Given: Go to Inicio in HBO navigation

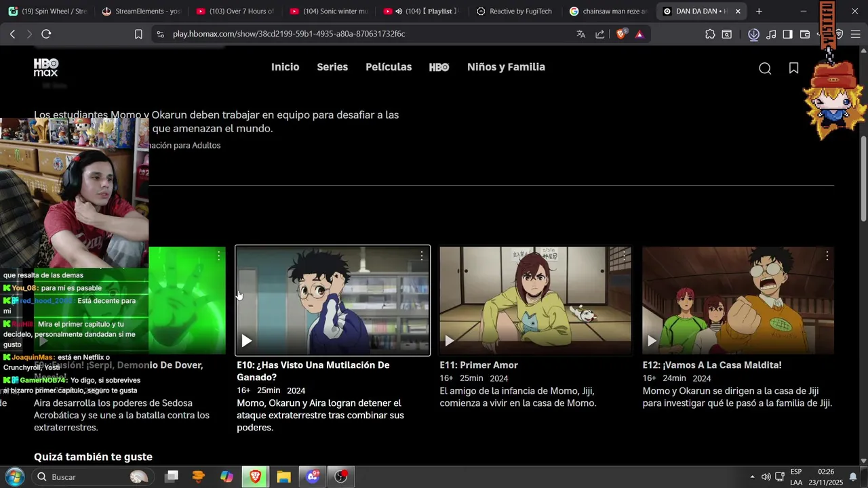Looking at the screenshot, I should 285,67.
